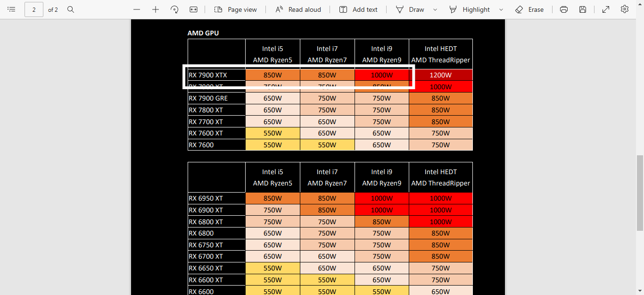Click the 'RX 7600 XT' row label
Screen dimensions: 644x295
pyautogui.click(x=206, y=133)
